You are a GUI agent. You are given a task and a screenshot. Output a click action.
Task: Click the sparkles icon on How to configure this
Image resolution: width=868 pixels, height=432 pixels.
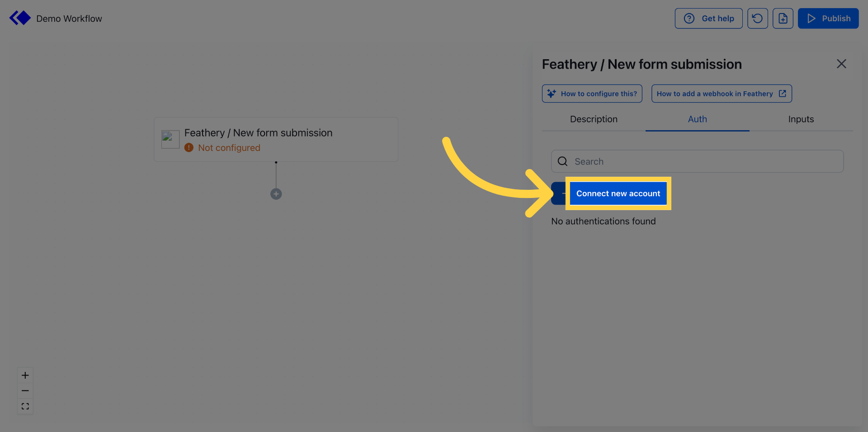pos(551,93)
